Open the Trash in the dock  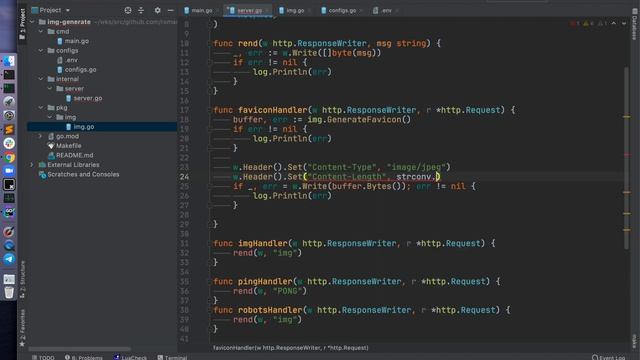[x=9, y=293]
